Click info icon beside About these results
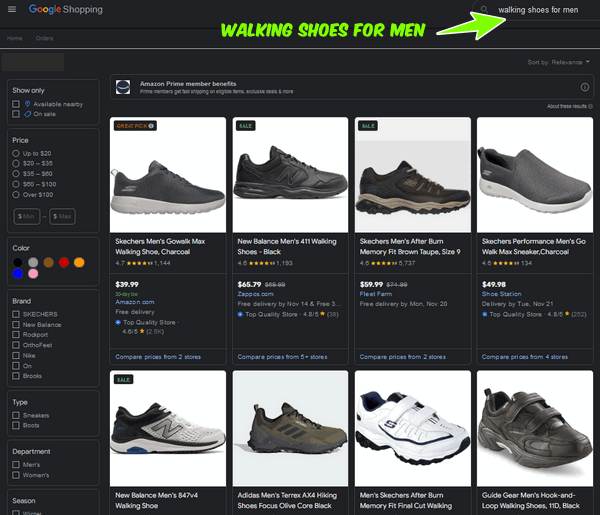The height and width of the screenshot is (515, 600). click(590, 106)
